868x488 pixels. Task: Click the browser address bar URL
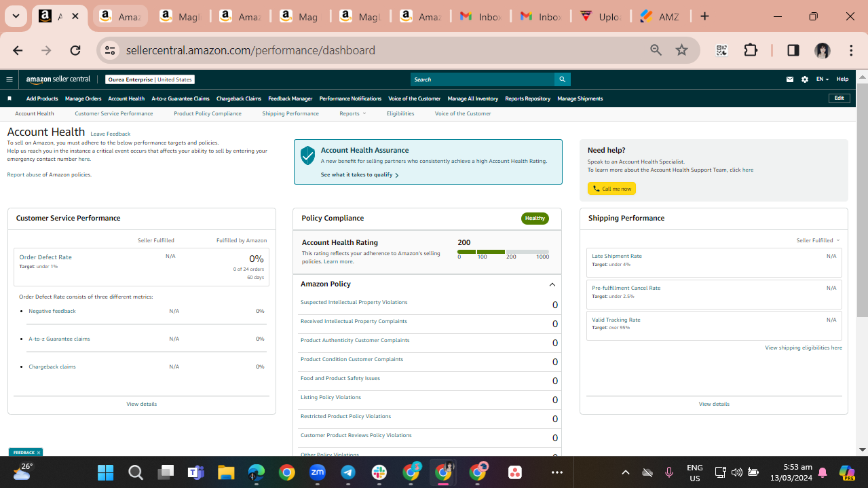[x=250, y=50]
